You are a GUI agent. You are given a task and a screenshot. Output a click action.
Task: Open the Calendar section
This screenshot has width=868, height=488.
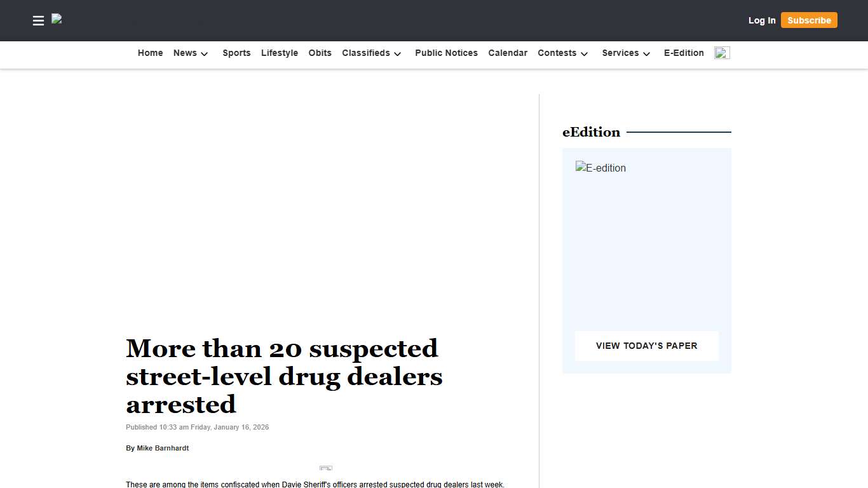tap(507, 53)
